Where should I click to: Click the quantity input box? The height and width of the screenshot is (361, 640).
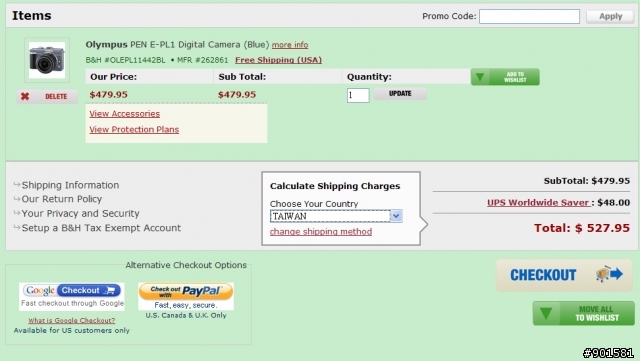coord(358,95)
